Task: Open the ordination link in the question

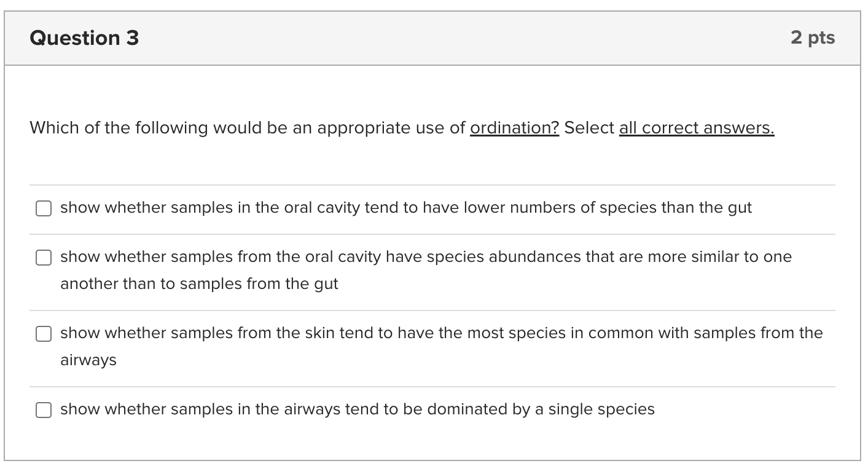Action: [514, 128]
